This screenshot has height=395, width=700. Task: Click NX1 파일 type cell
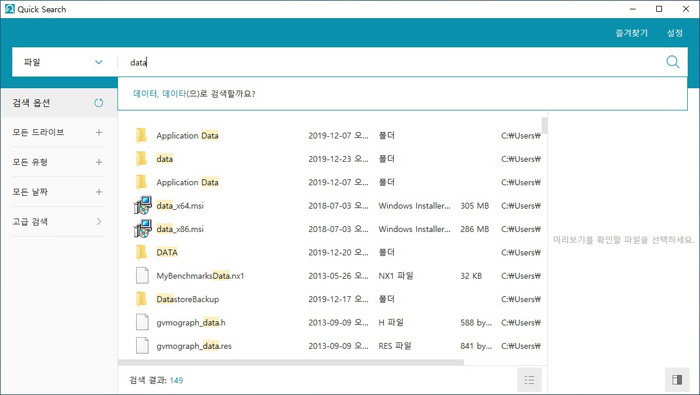click(396, 276)
